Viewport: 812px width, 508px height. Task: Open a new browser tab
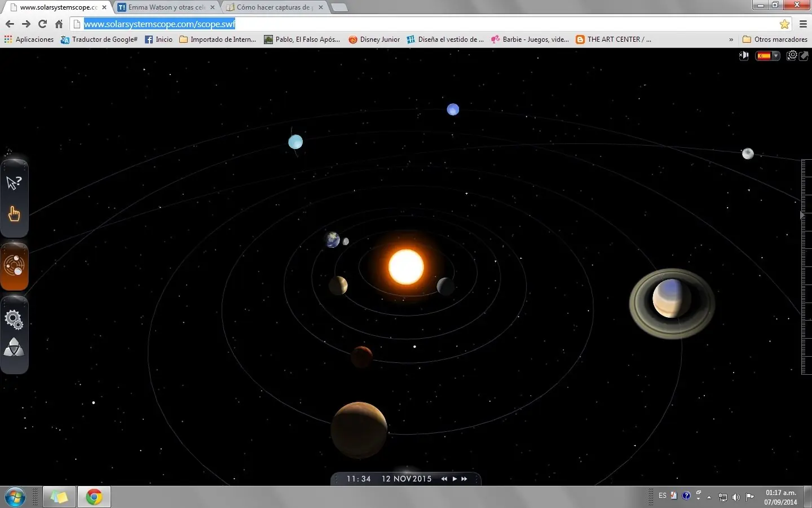tap(339, 7)
